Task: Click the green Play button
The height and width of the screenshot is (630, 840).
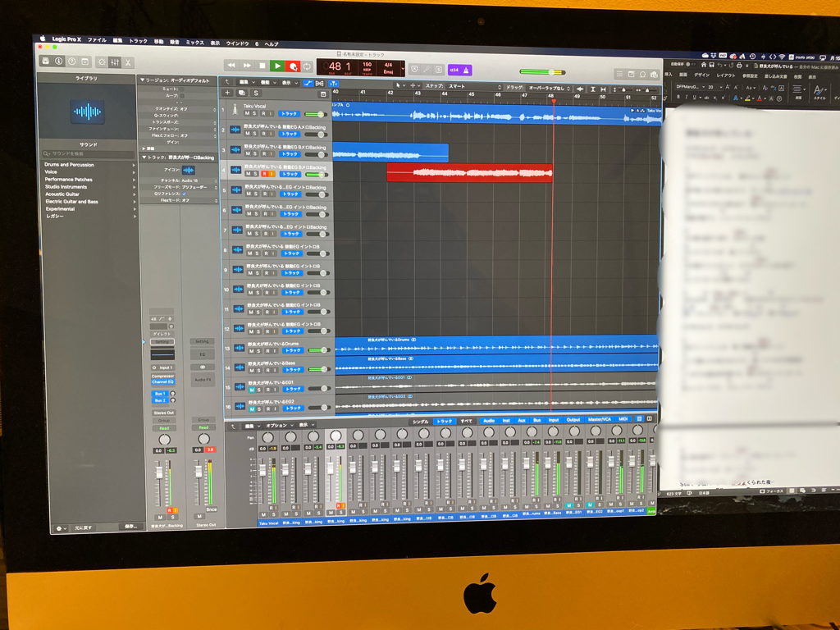Action: tap(277, 66)
